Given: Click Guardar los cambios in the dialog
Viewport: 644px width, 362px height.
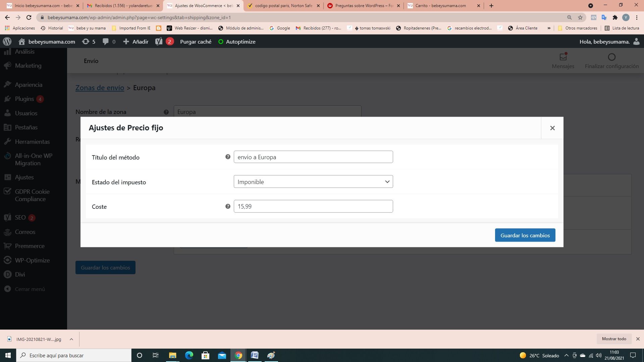Looking at the screenshot, I should point(525,235).
